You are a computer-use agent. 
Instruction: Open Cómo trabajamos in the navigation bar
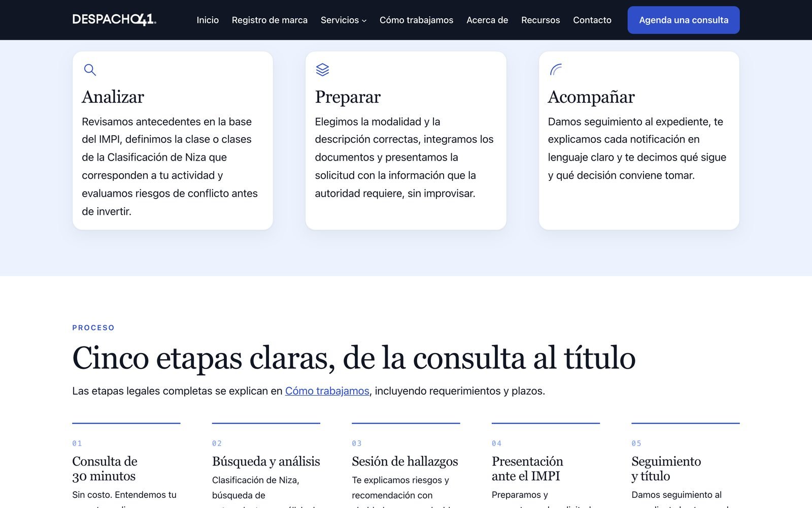tap(416, 20)
